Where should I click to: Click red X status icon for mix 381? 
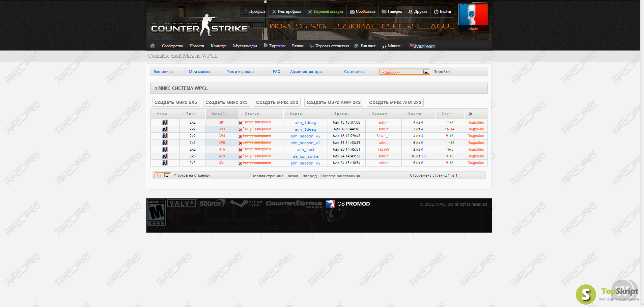[x=241, y=123]
